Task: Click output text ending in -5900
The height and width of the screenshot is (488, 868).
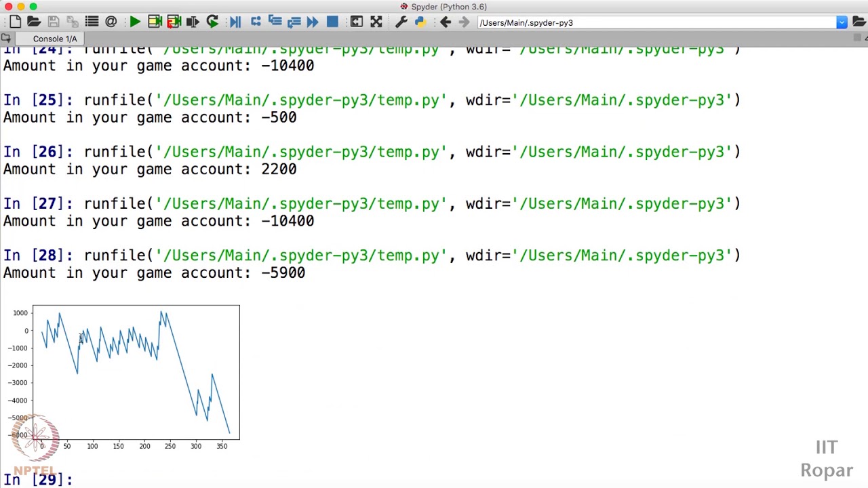Action: (155, 272)
